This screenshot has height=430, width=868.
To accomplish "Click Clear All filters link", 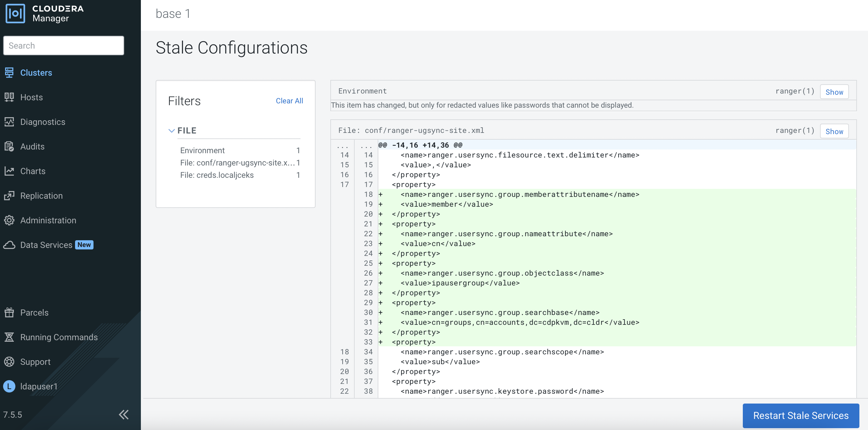I will [289, 101].
